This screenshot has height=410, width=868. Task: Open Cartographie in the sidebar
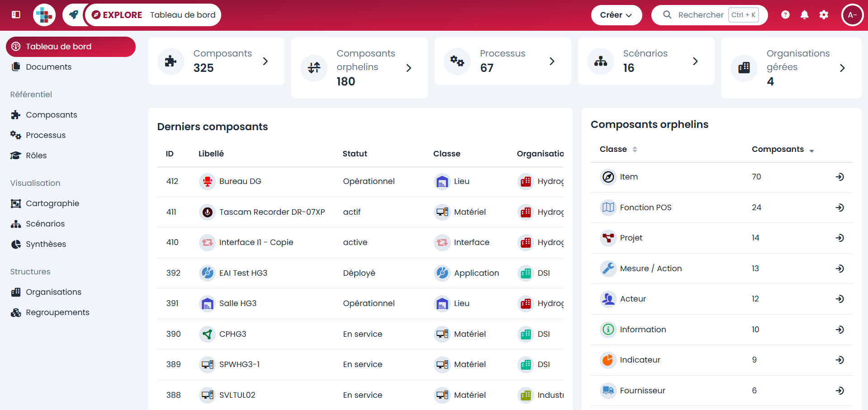click(x=52, y=203)
